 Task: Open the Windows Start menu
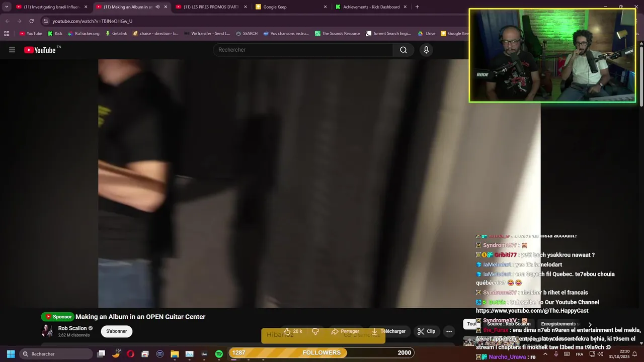point(11,354)
